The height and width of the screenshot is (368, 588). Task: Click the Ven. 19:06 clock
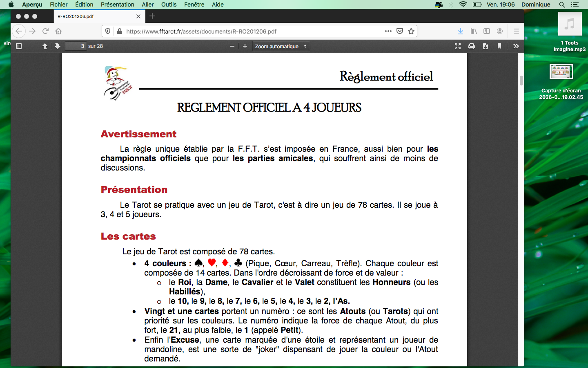[501, 4]
